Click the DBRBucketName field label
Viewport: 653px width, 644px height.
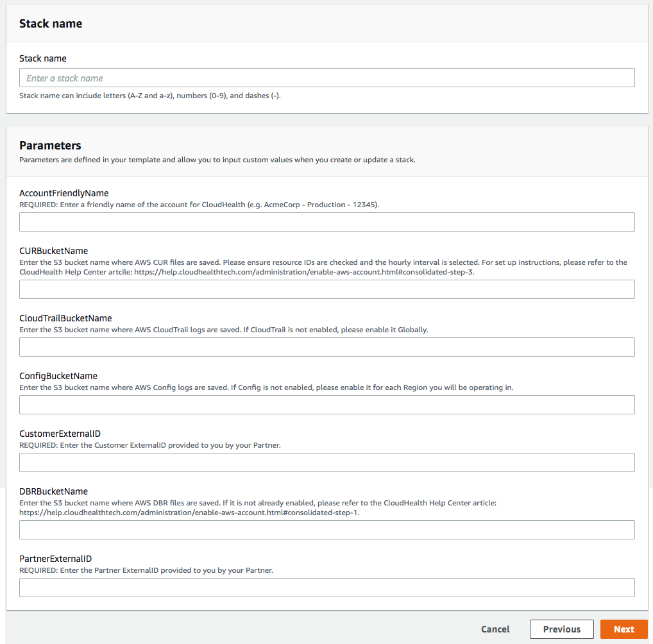coord(53,491)
